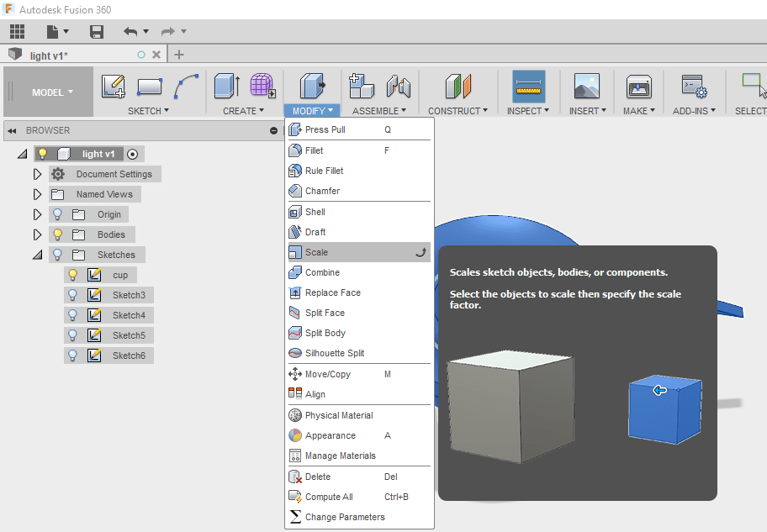The height and width of the screenshot is (532, 767).
Task: Open the SKETCH dropdown menu
Action: pyautogui.click(x=148, y=111)
